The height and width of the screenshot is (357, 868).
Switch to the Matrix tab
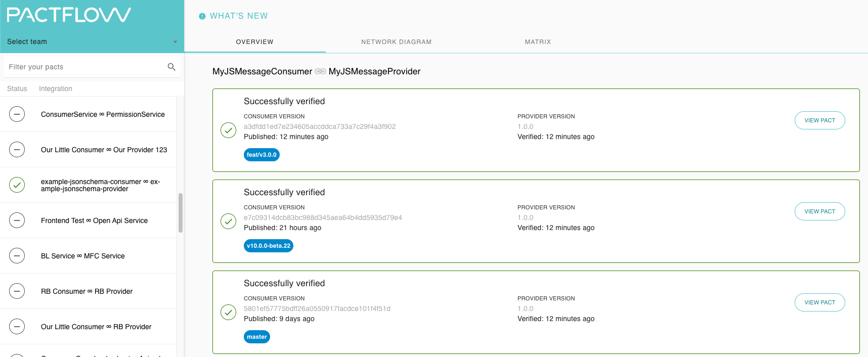point(538,42)
